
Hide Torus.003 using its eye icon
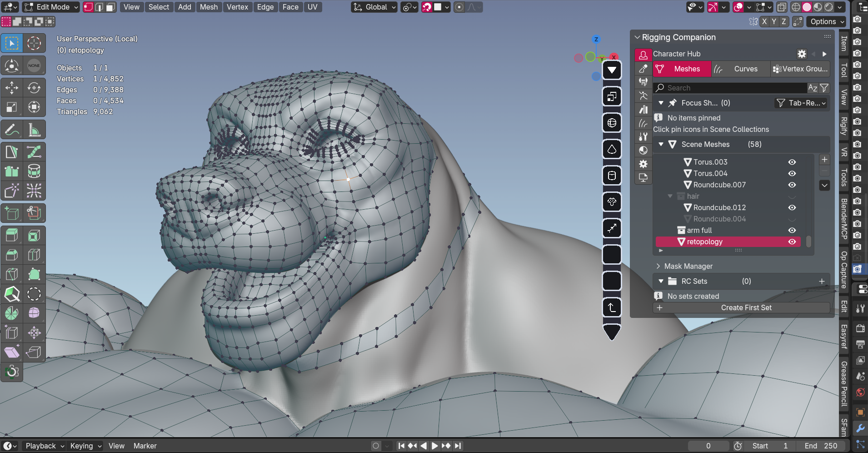click(x=792, y=162)
